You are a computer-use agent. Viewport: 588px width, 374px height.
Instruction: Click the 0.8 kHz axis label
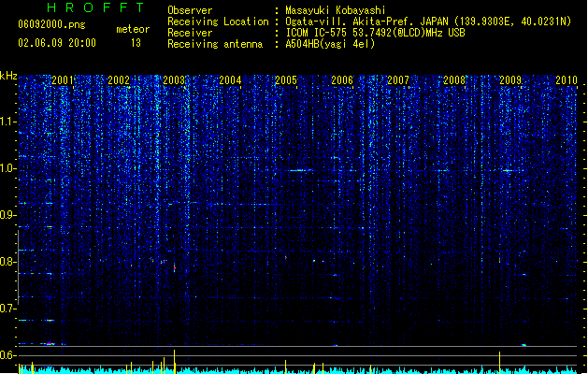click(x=8, y=262)
